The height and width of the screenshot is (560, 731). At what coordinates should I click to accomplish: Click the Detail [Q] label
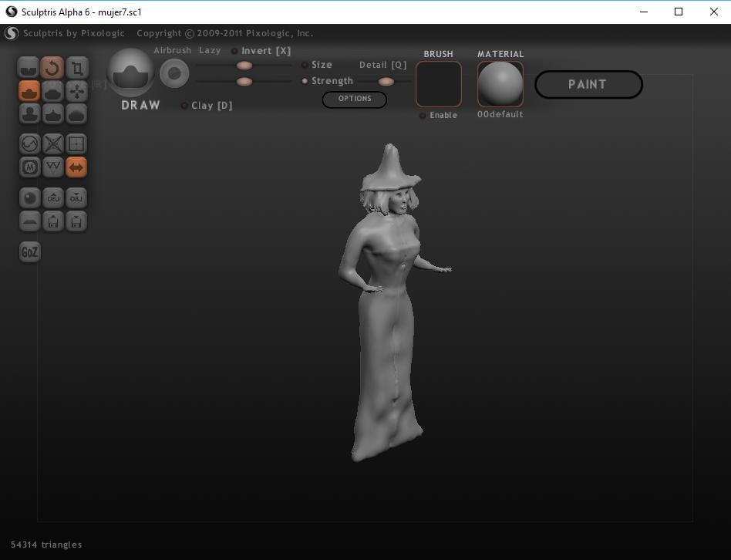[382, 65]
